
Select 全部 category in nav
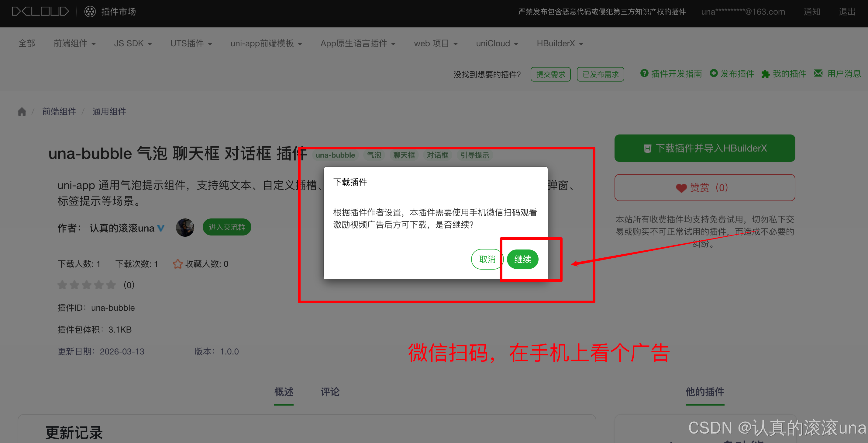click(x=27, y=44)
